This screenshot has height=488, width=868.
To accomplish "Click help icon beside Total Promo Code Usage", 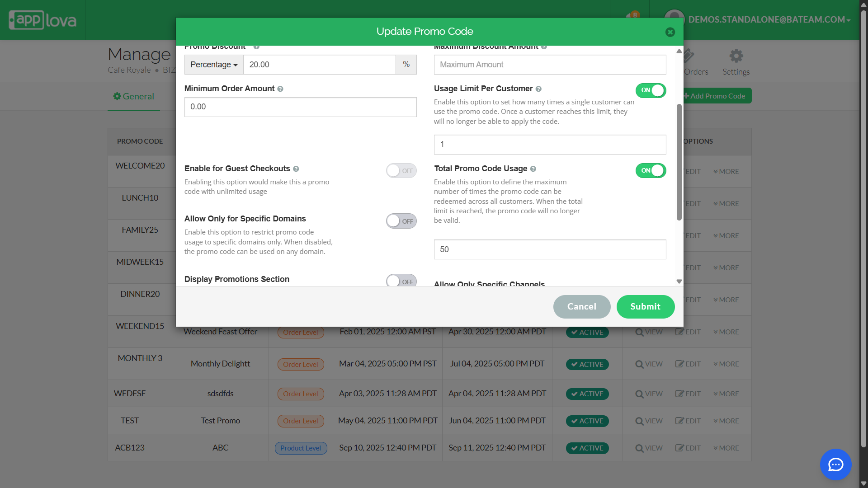I will [533, 169].
